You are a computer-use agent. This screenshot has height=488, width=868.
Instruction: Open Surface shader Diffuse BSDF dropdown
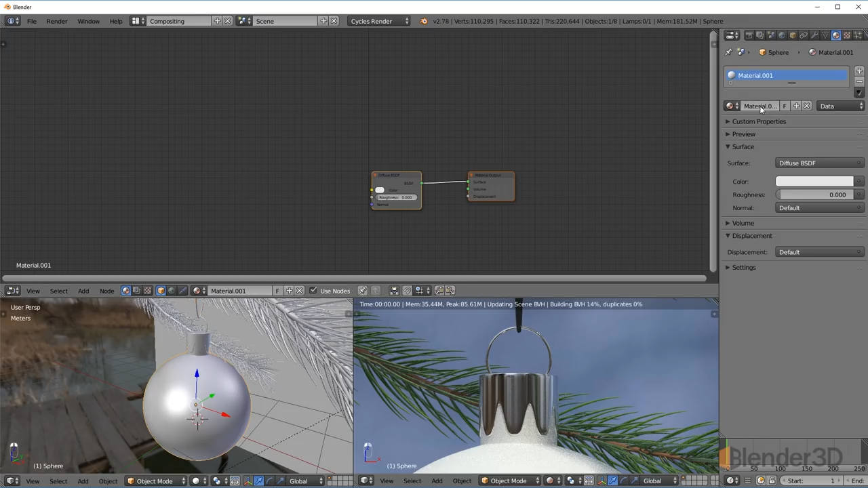(x=820, y=163)
